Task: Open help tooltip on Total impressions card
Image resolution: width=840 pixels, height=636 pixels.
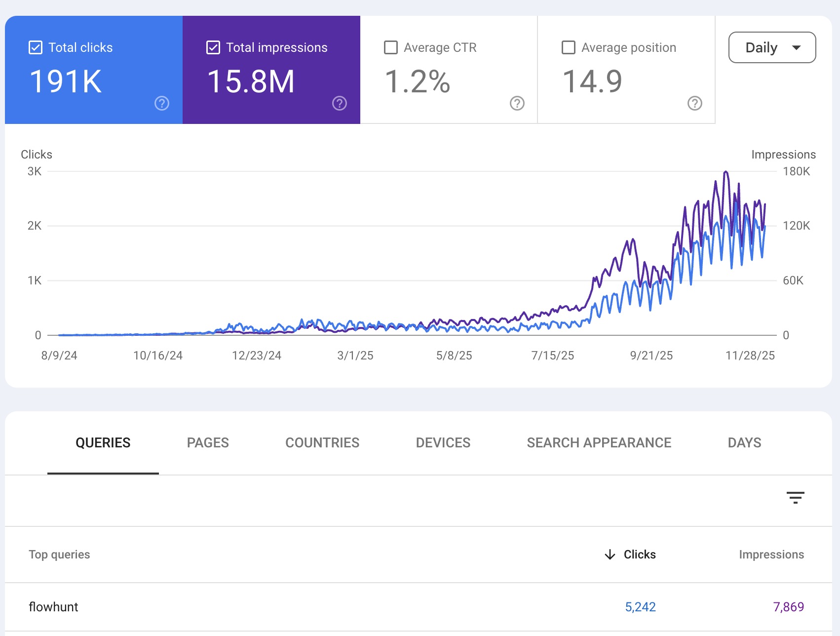Action: (x=339, y=104)
